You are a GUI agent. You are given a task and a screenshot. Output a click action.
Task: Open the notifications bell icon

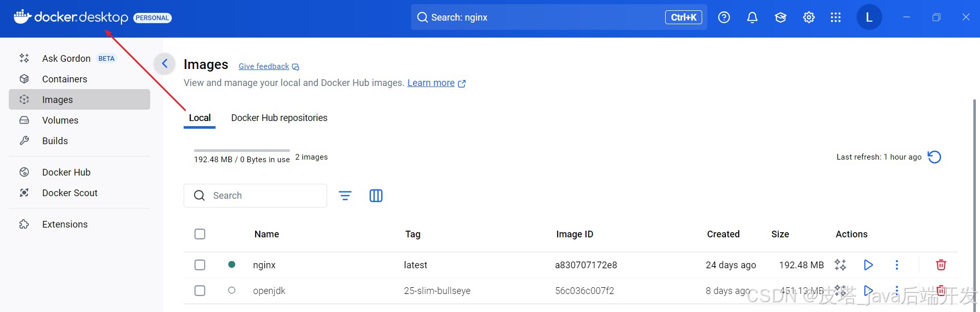(752, 18)
